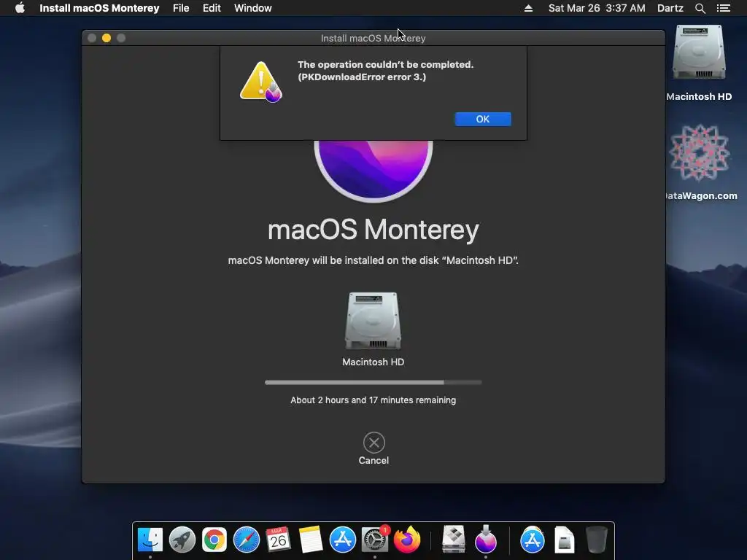
Task: Minimize the Install macOS Monterey window
Action: click(x=107, y=38)
